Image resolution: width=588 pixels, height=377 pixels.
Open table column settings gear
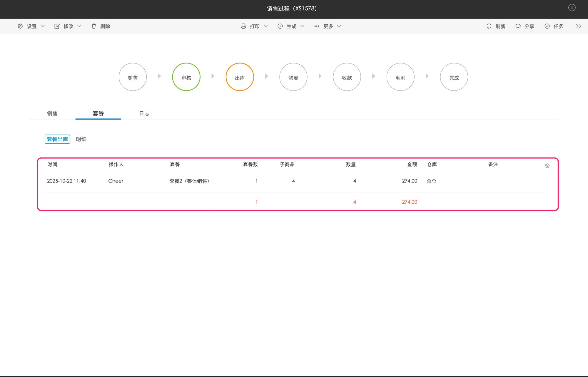(x=547, y=166)
